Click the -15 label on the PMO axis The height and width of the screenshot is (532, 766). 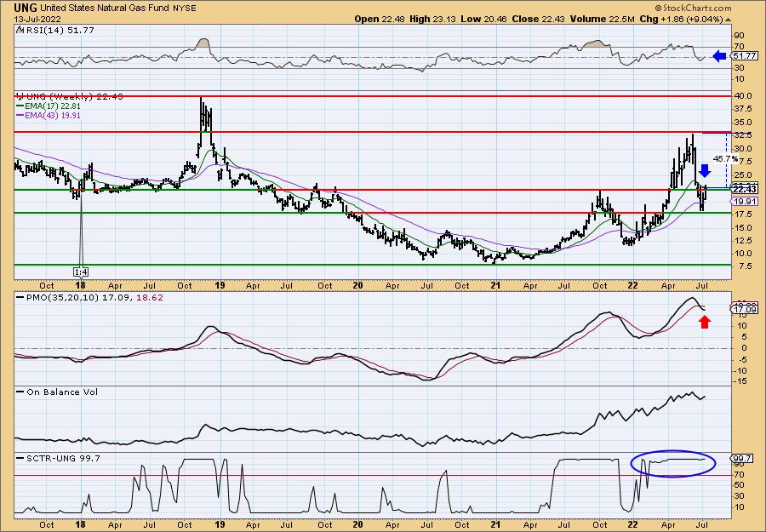740,381
